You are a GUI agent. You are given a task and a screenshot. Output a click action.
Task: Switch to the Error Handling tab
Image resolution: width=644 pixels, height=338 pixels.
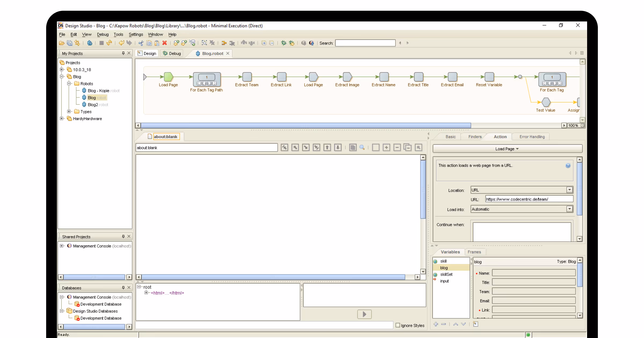(532, 137)
